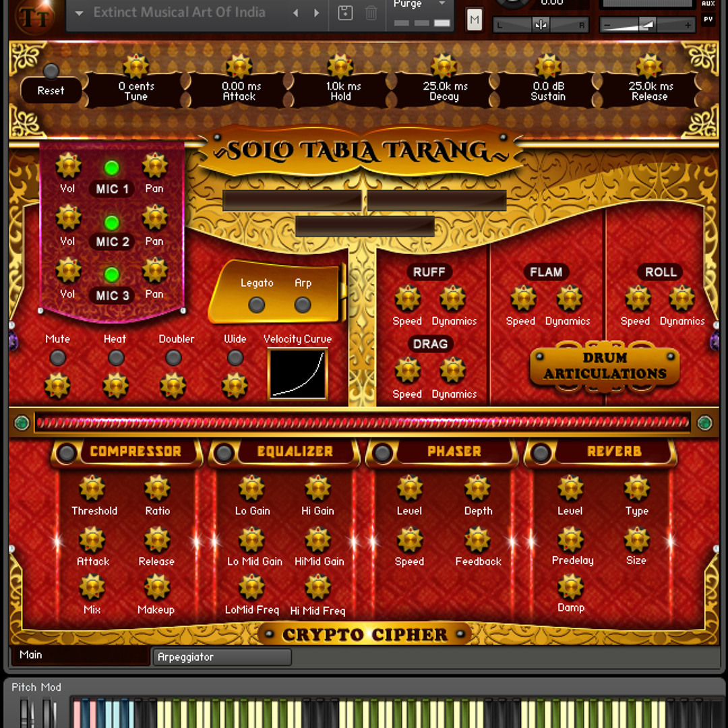The height and width of the screenshot is (728, 728).
Task: Enable the Legato switch
Action: (x=257, y=304)
